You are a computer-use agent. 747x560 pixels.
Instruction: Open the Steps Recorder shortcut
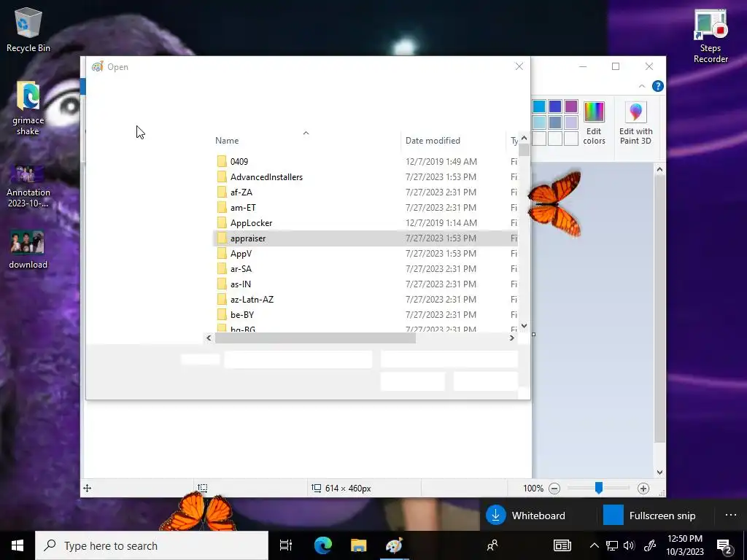711,36
